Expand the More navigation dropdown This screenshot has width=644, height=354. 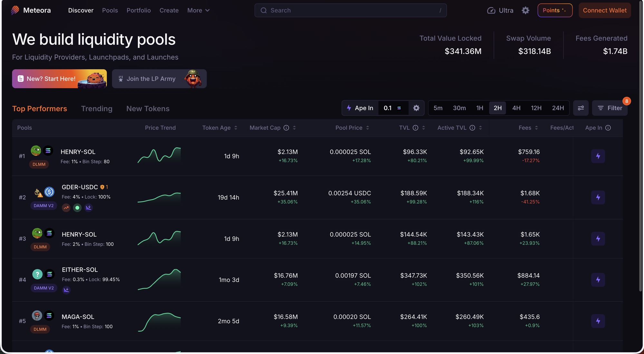pos(198,10)
